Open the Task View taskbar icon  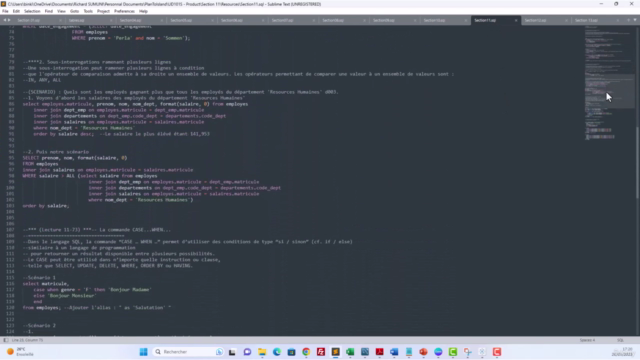point(232,352)
